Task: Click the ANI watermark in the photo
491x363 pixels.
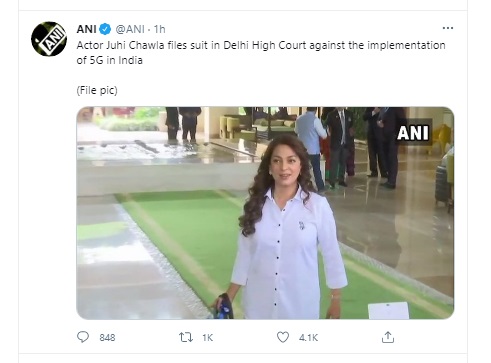Action: 413,133
